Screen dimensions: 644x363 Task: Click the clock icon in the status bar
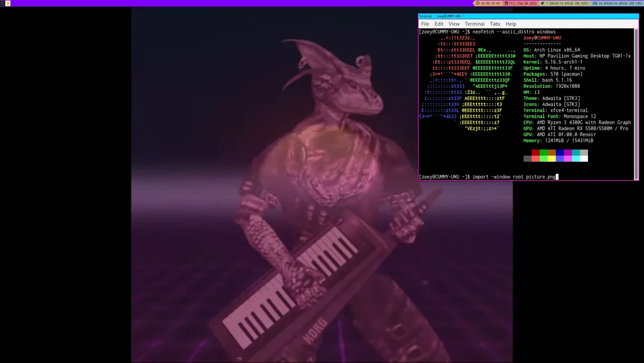click(477, 3)
